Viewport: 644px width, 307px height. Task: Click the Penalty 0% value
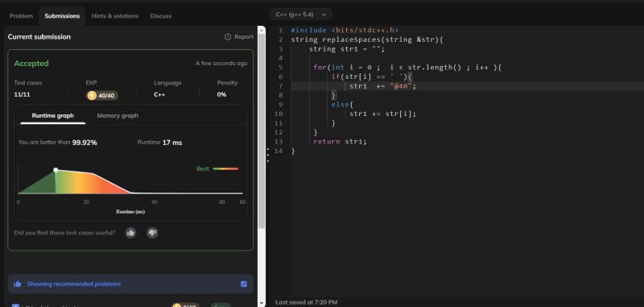(222, 94)
